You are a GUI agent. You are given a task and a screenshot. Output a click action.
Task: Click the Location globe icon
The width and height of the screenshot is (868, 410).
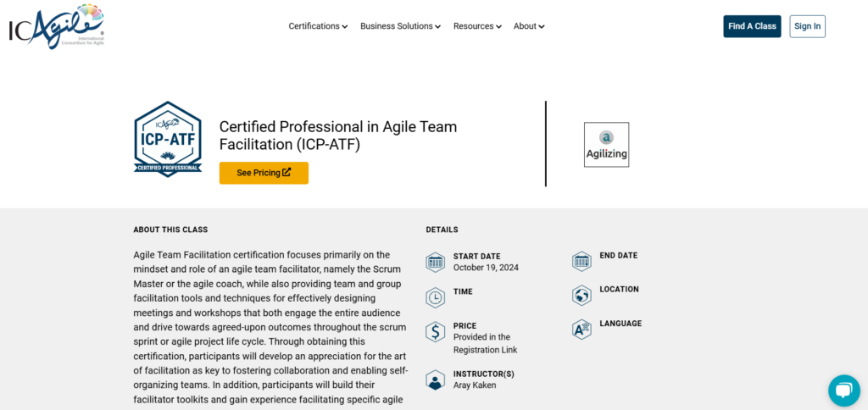581,295
